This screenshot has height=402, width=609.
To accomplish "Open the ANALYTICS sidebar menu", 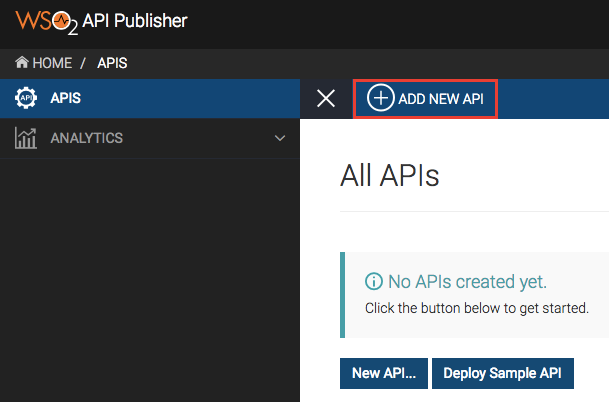I will (150, 138).
